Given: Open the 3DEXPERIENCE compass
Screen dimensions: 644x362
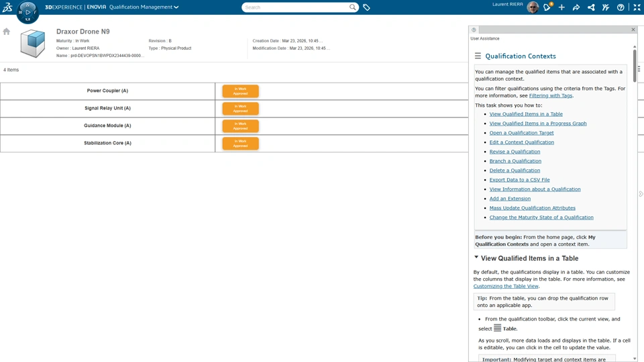Looking at the screenshot, I should (x=28, y=12).
